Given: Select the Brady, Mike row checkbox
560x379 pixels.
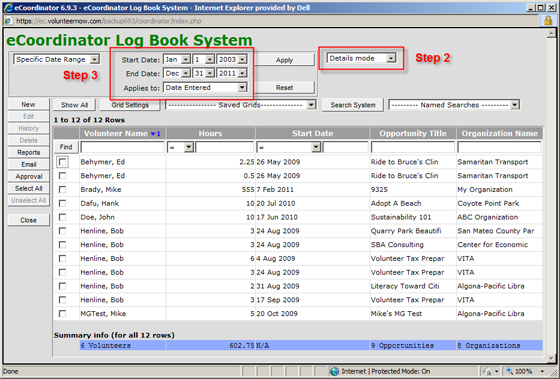Looking at the screenshot, I should [x=62, y=190].
